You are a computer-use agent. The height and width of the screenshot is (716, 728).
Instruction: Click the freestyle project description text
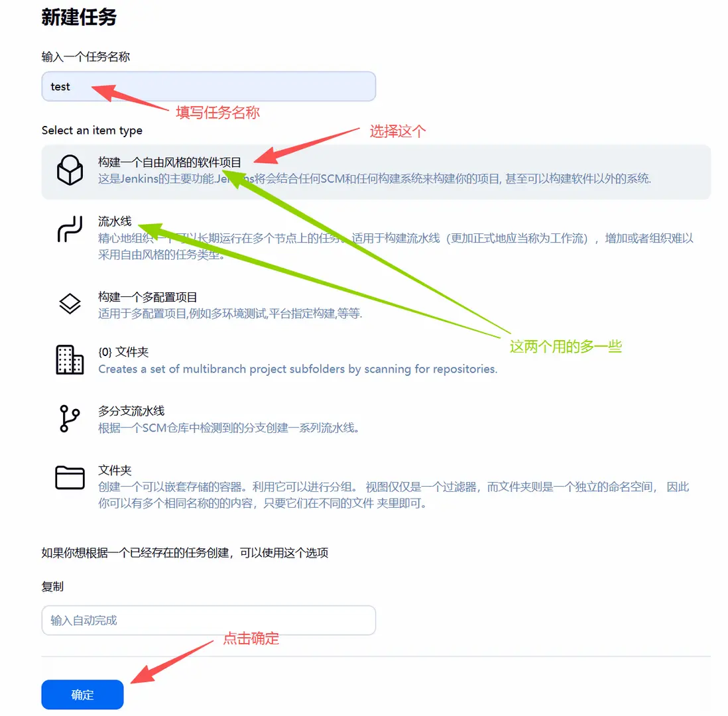coord(374,179)
